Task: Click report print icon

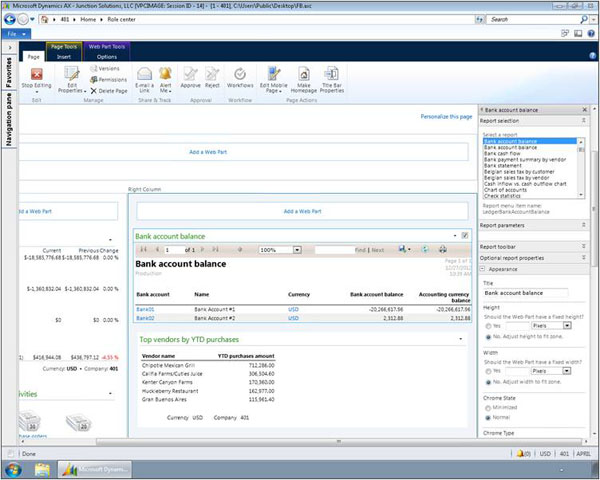Action: (443, 250)
